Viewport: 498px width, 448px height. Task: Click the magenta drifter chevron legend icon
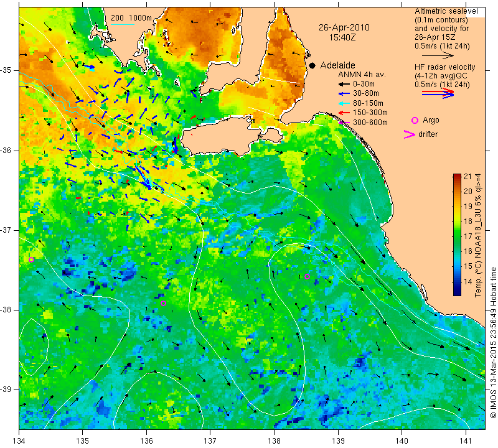coord(409,134)
